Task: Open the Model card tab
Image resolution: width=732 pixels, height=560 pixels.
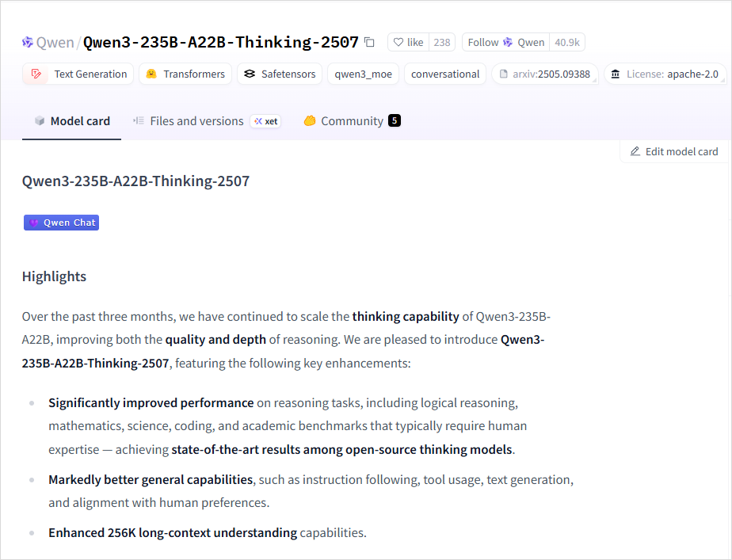Action: (71, 121)
